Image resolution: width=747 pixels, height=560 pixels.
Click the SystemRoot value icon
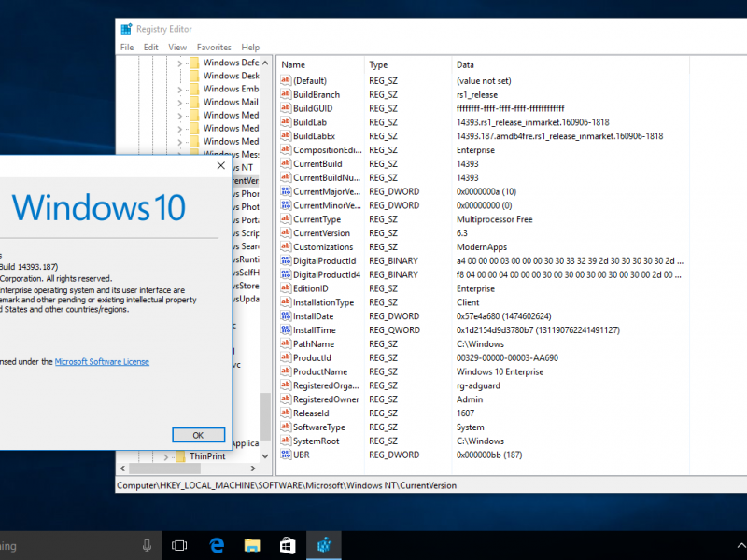click(286, 441)
